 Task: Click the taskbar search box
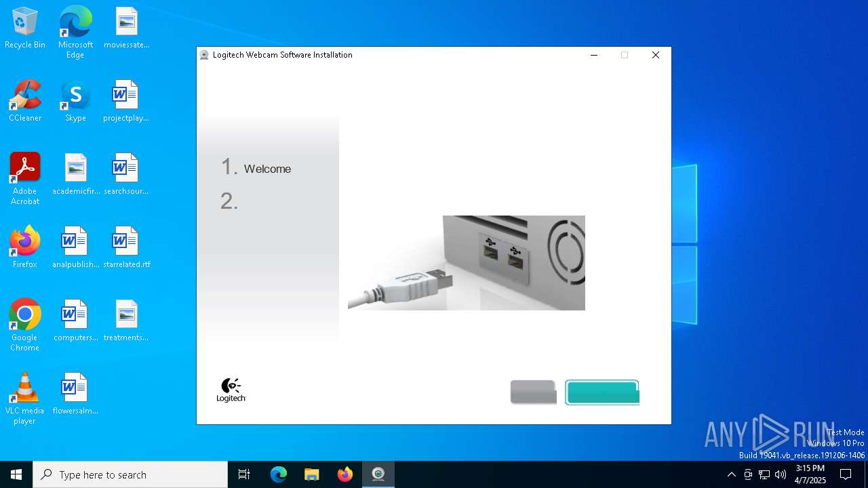click(130, 474)
